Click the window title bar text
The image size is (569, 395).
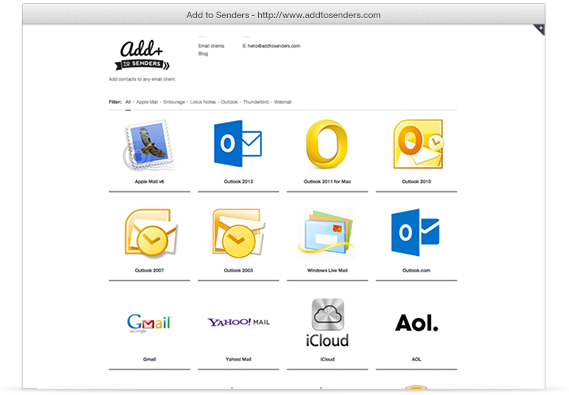pyautogui.click(x=283, y=15)
